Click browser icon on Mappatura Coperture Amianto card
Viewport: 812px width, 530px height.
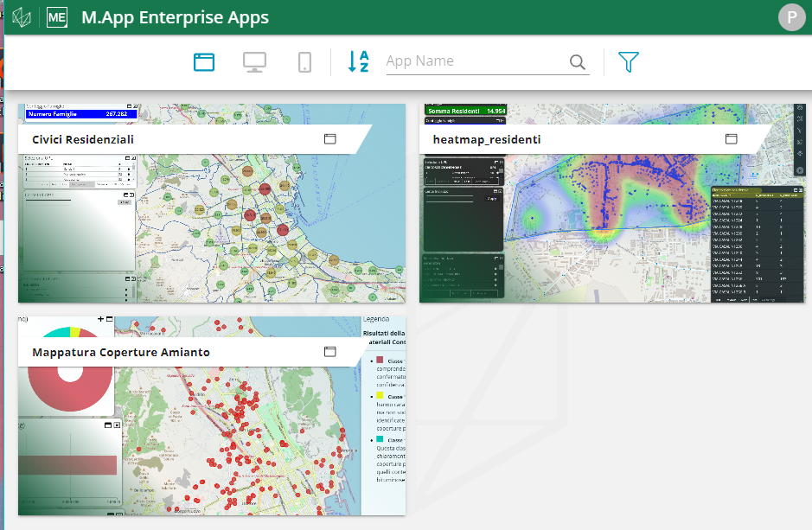(329, 351)
